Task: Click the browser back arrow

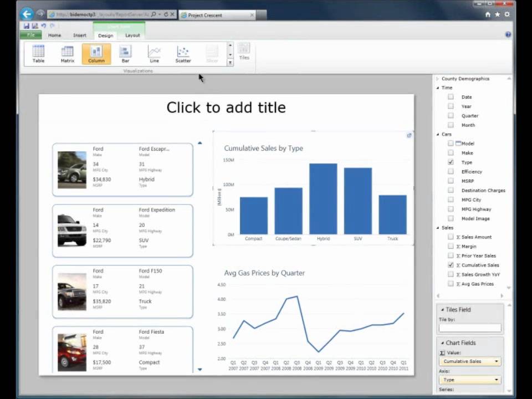Action: point(27,14)
